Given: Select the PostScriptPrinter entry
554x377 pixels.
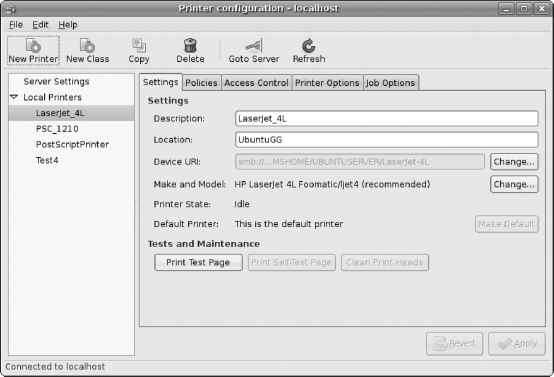Looking at the screenshot, I should click(x=71, y=145).
